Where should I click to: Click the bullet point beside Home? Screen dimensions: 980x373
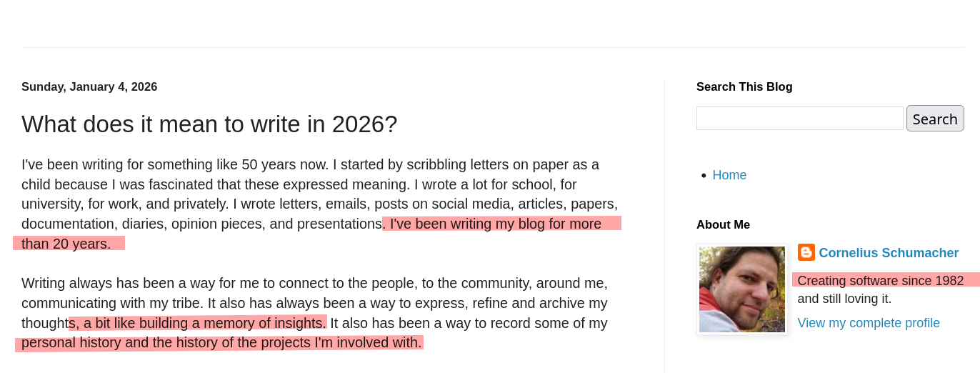tap(704, 176)
